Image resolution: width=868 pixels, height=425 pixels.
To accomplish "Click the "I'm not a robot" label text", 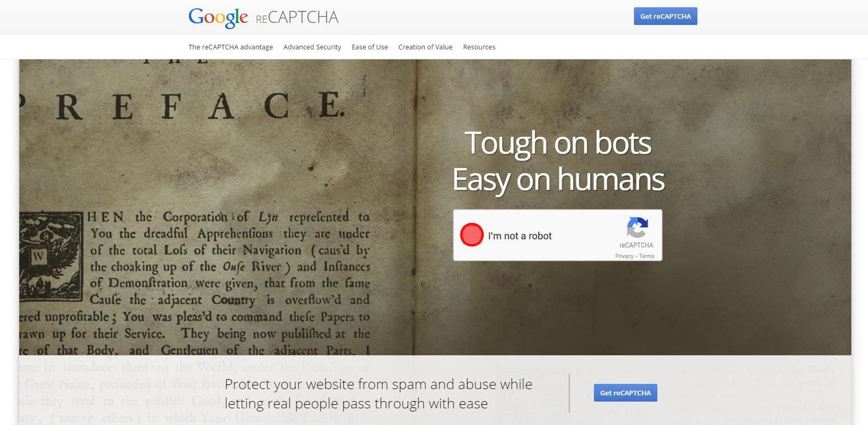I will click(x=520, y=236).
